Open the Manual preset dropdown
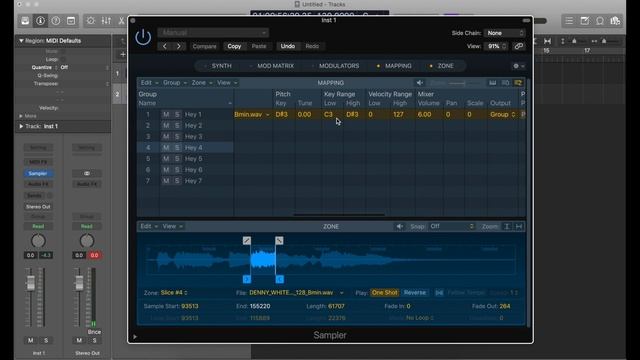The height and width of the screenshot is (360, 640). point(213,33)
